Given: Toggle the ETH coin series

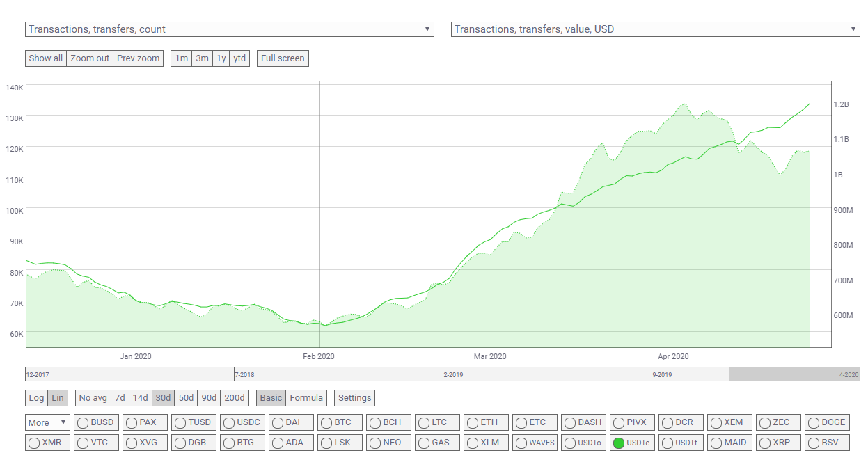Looking at the screenshot, I should [487, 422].
